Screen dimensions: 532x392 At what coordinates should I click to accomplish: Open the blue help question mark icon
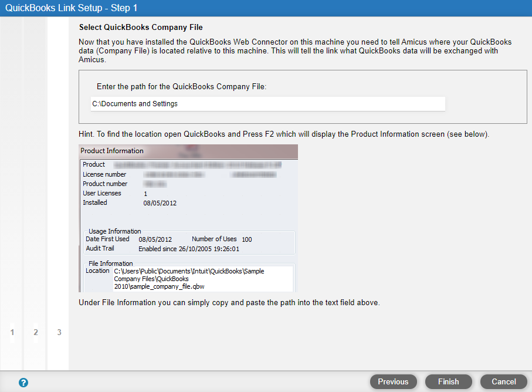(x=23, y=383)
